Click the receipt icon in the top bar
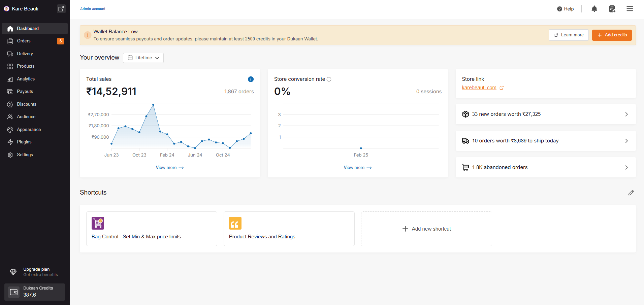The image size is (644, 305). click(x=612, y=9)
